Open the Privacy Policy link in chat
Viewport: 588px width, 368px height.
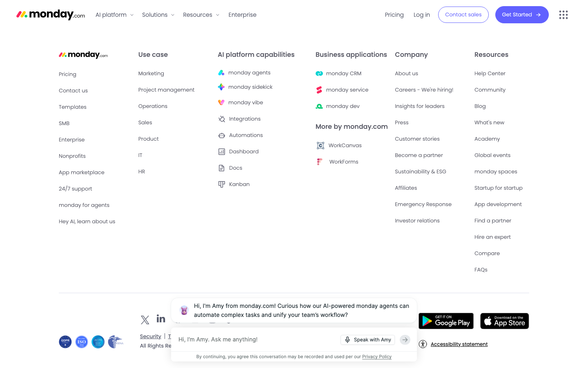click(x=377, y=357)
